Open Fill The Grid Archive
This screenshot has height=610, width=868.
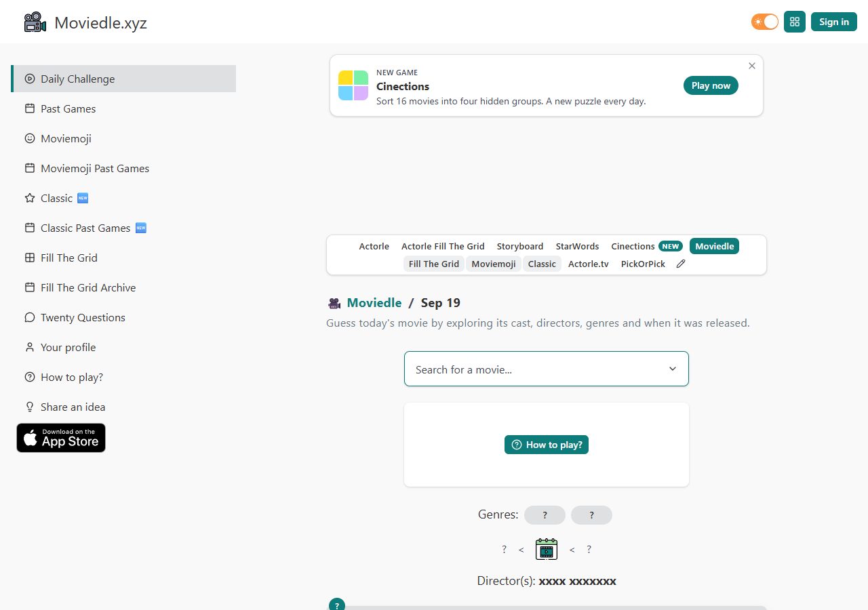(x=123, y=287)
